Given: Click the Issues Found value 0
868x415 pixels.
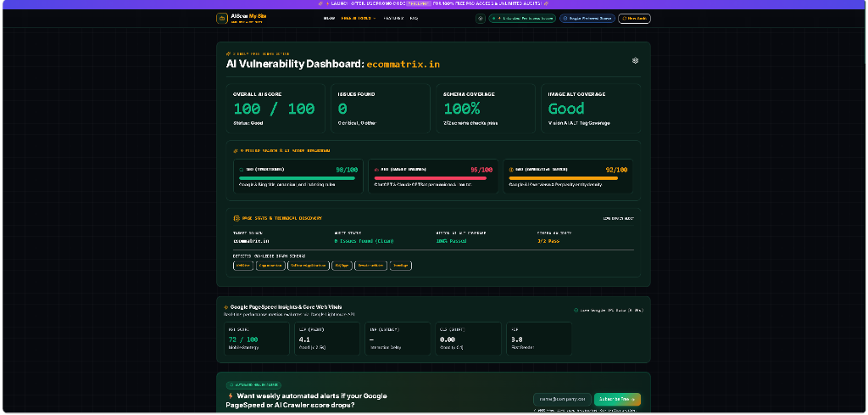Looking at the screenshot, I should coord(342,109).
